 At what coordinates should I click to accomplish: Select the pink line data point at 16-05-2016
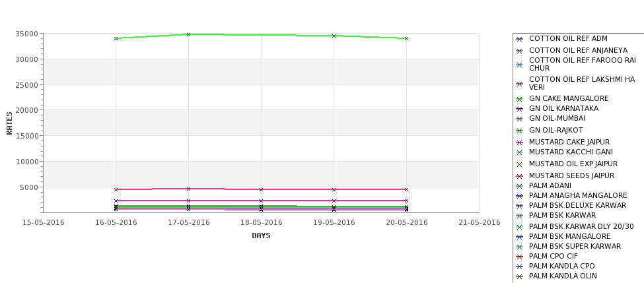(x=116, y=189)
